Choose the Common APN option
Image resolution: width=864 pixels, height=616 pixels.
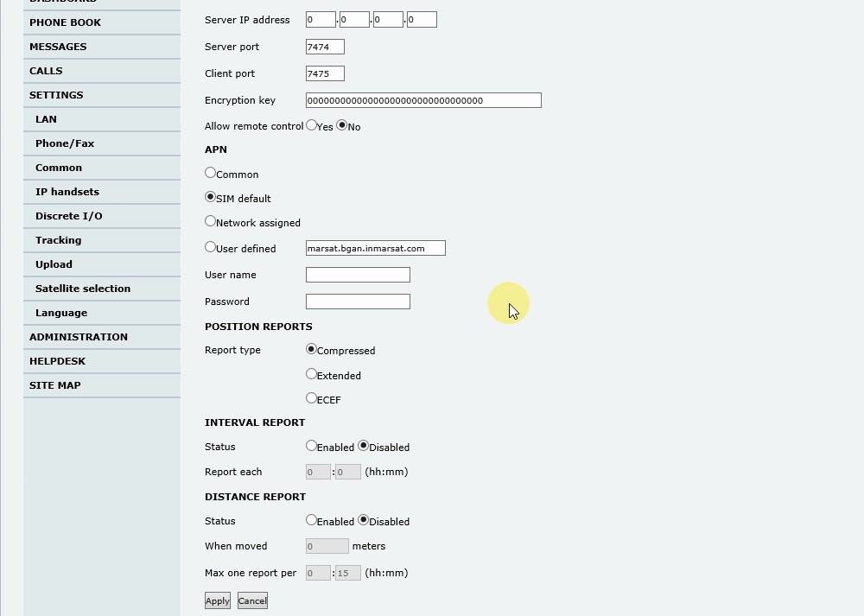pos(210,173)
